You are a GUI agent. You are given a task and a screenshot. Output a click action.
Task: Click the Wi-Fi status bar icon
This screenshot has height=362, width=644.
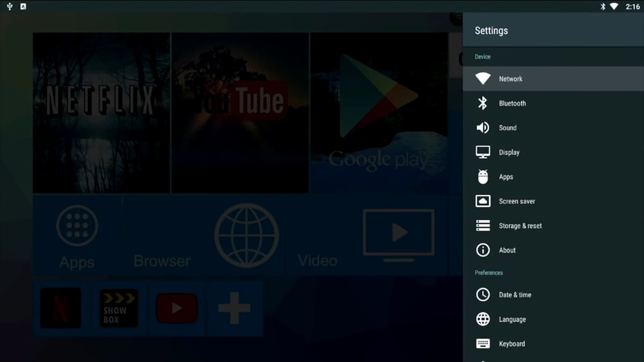(614, 6)
